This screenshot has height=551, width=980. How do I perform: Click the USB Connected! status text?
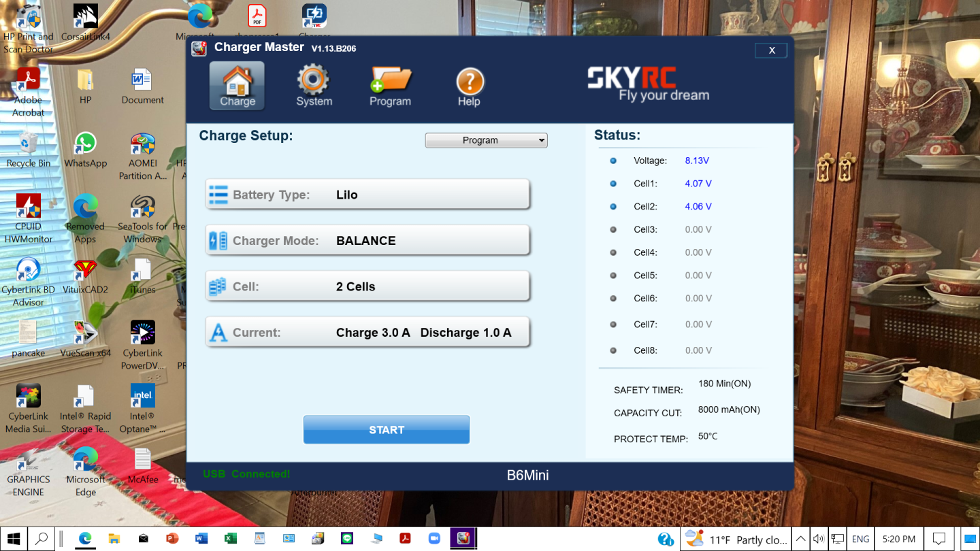click(246, 474)
